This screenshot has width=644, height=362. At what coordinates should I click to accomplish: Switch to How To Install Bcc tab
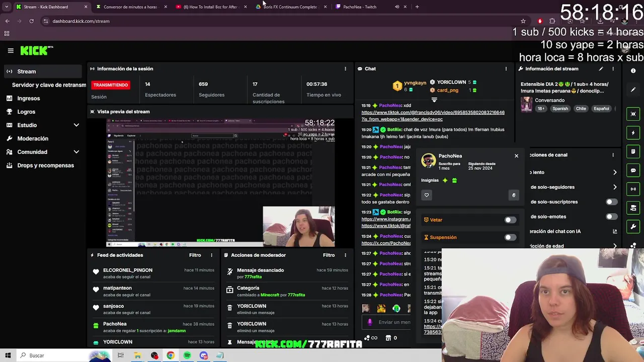[210, 7]
